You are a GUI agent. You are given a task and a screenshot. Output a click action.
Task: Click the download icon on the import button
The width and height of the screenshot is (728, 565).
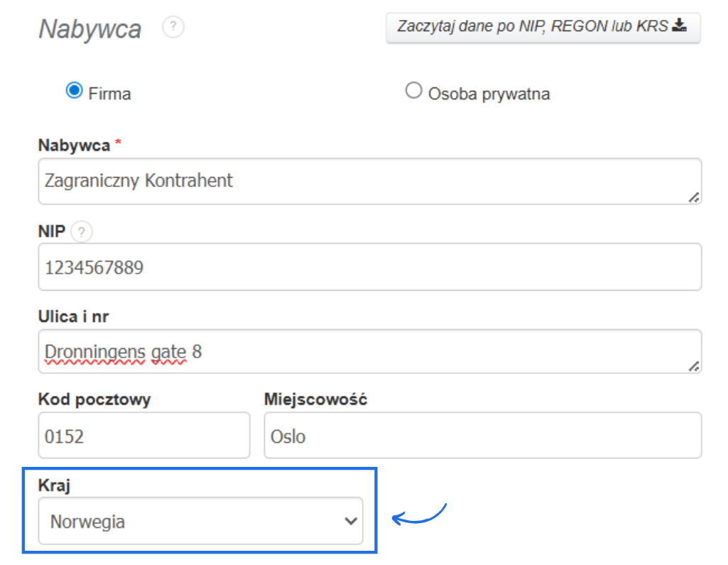679,26
